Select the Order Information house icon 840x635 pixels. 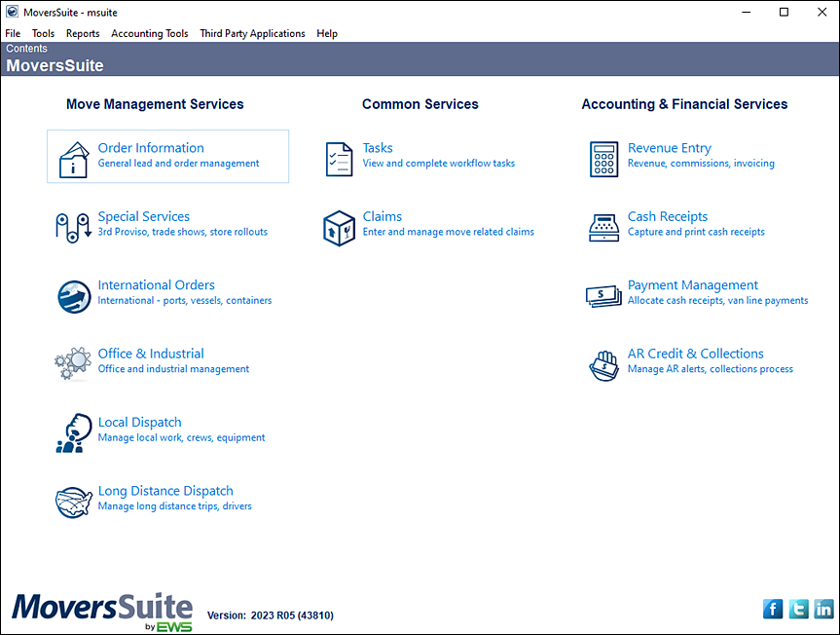73,158
